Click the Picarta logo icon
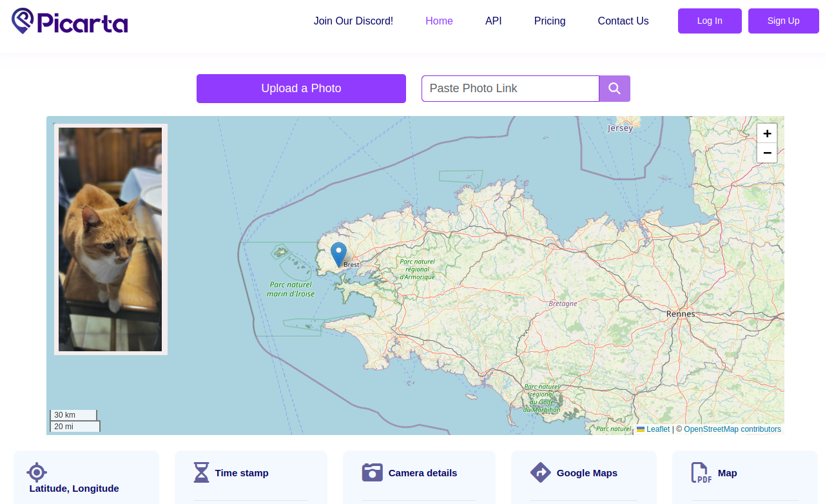This screenshot has height=504, width=825. click(23, 21)
